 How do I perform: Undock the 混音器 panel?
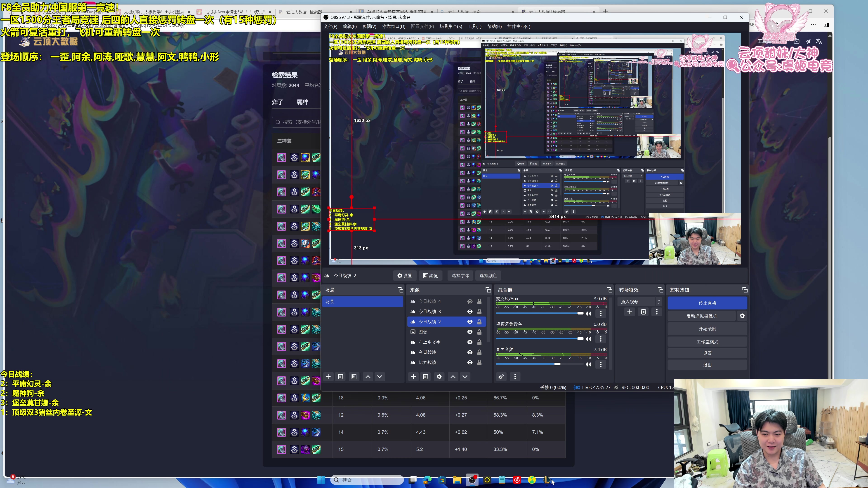click(x=609, y=290)
